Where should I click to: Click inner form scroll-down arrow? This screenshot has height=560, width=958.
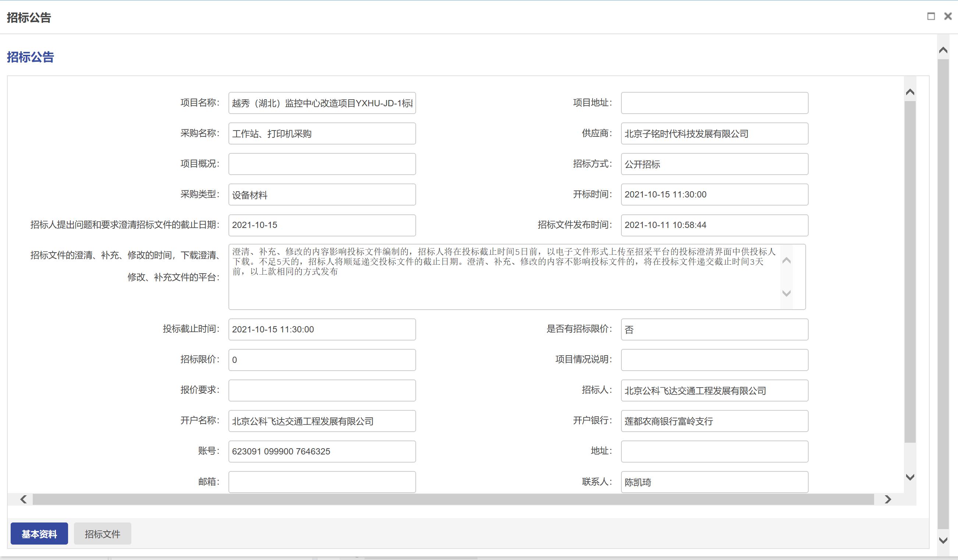click(x=910, y=477)
